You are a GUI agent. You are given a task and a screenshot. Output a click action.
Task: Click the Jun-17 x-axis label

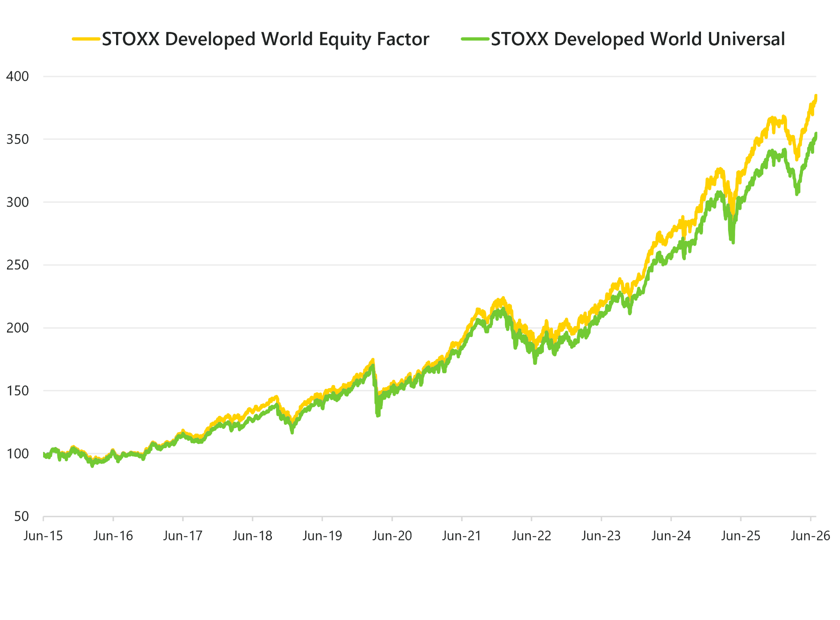pos(183,536)
